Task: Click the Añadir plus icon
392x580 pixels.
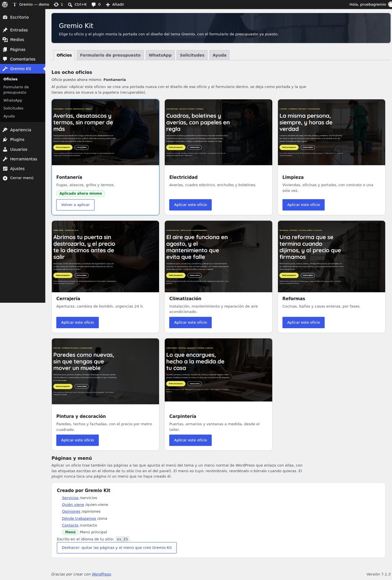Action: [108, 5]
